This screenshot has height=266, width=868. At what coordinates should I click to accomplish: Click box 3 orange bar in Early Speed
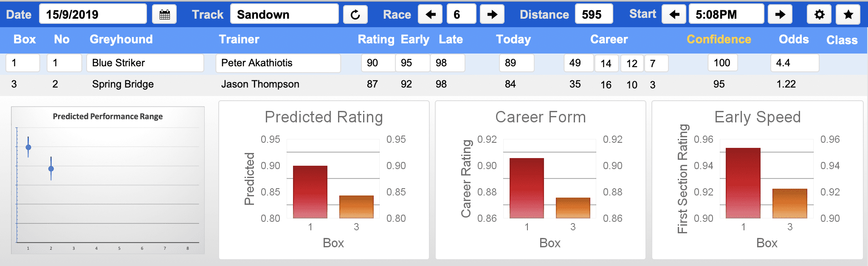point(789,204)
